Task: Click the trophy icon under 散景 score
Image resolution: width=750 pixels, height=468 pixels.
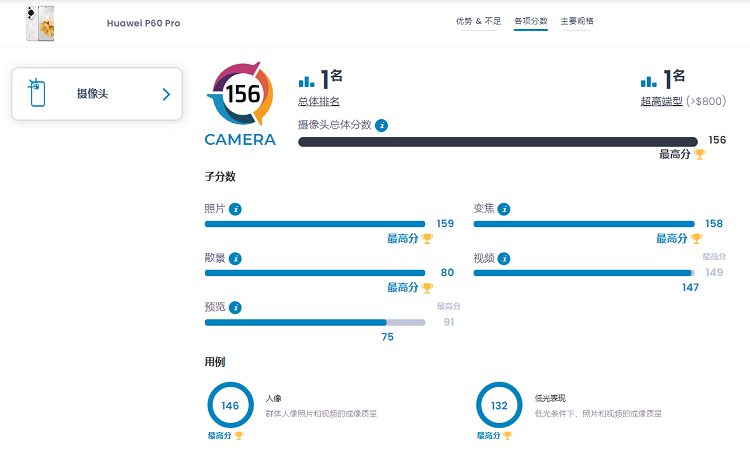Action: tap(427, 288)
